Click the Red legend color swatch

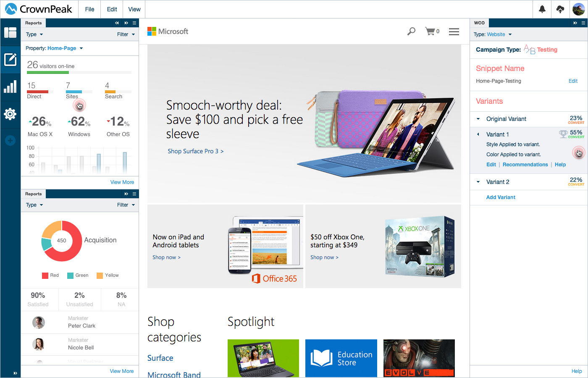[45, 276]
